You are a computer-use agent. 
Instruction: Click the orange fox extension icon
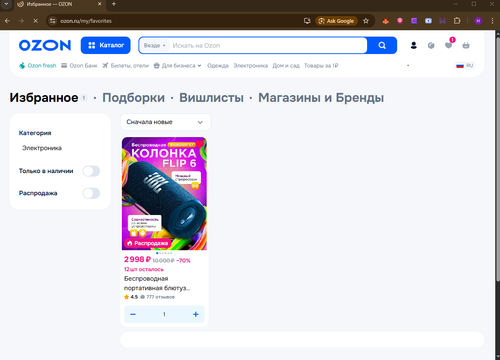pos(386,21)
